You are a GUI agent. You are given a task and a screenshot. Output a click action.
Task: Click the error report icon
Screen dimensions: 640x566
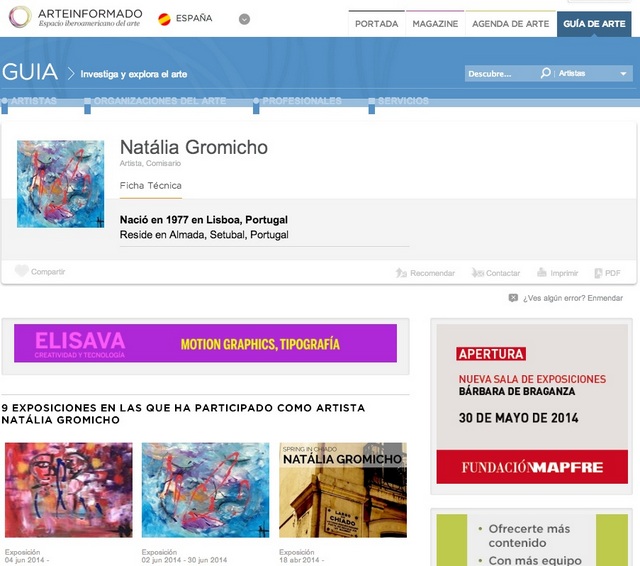(x=513, y=298)
